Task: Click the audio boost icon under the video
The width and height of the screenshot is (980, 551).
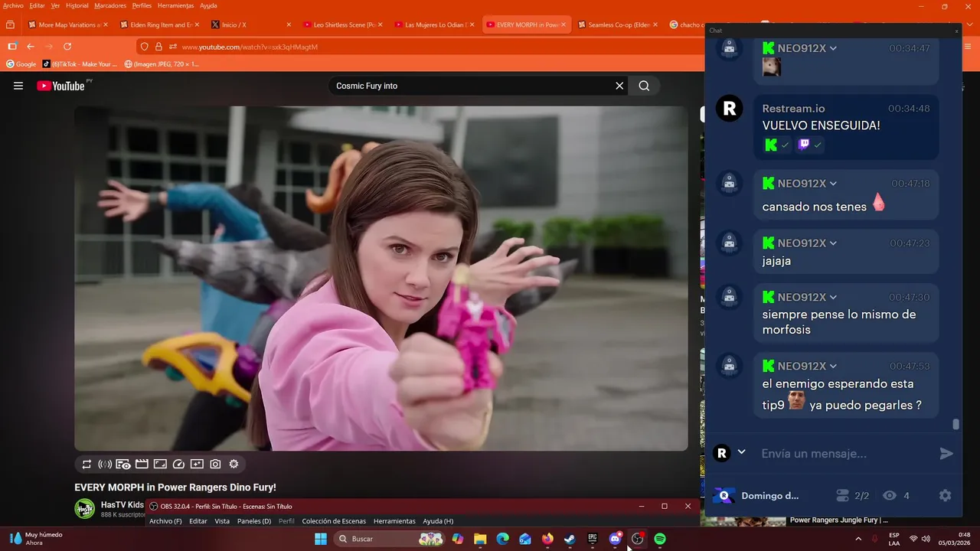Action: pos(105,464)
